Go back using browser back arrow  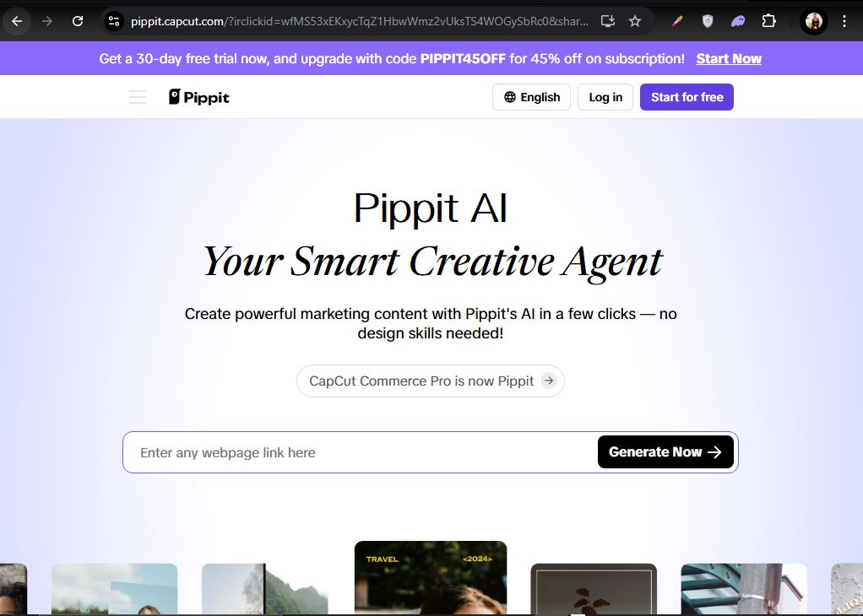tap(17, 21)
